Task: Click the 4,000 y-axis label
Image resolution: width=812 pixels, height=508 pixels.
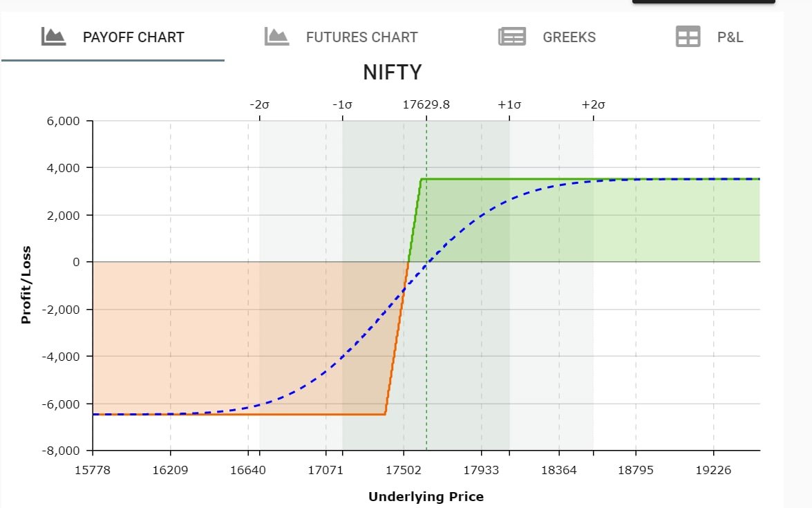Action: point(63,168)
